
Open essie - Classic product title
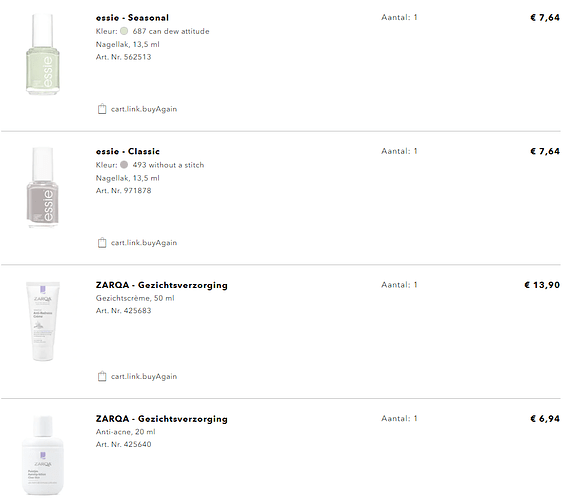128,151
